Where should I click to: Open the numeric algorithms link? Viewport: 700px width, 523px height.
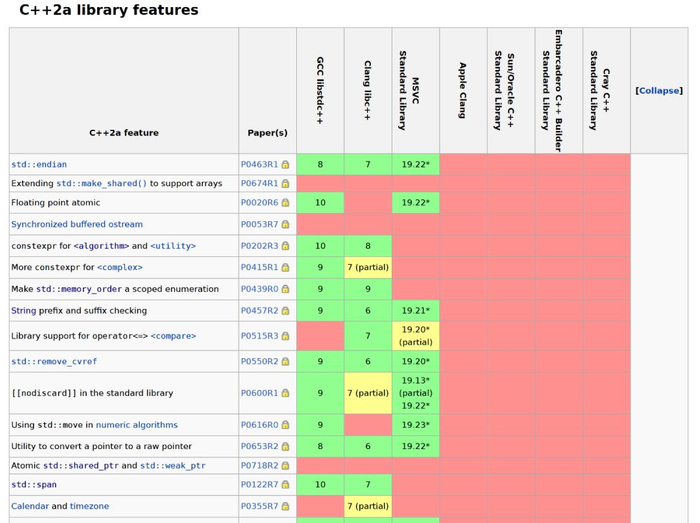tap(136, 425)
